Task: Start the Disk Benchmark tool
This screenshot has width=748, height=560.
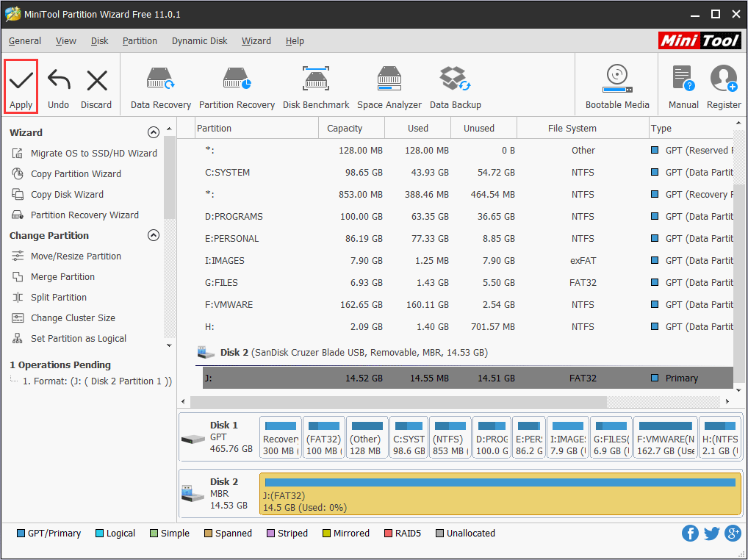Action: point(316,80)
